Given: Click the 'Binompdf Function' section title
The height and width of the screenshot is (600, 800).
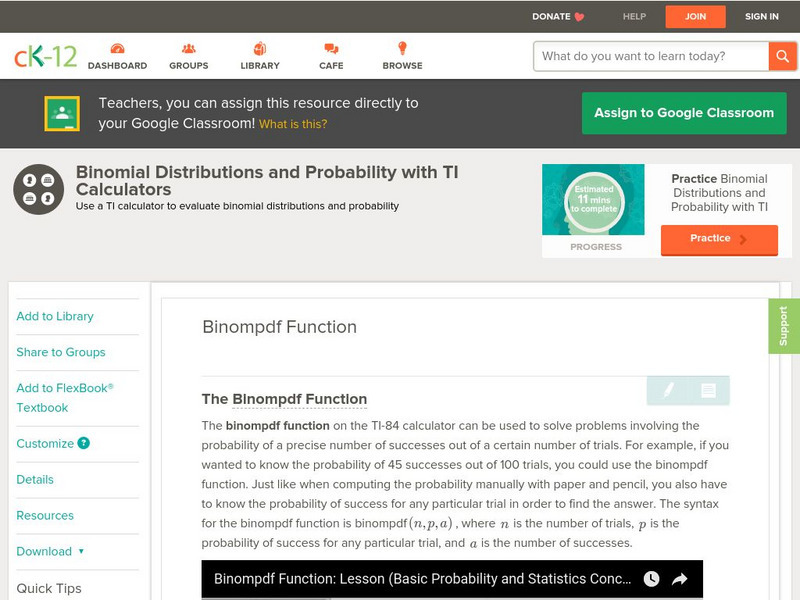Looking at the screenshot, I should 280,327.
